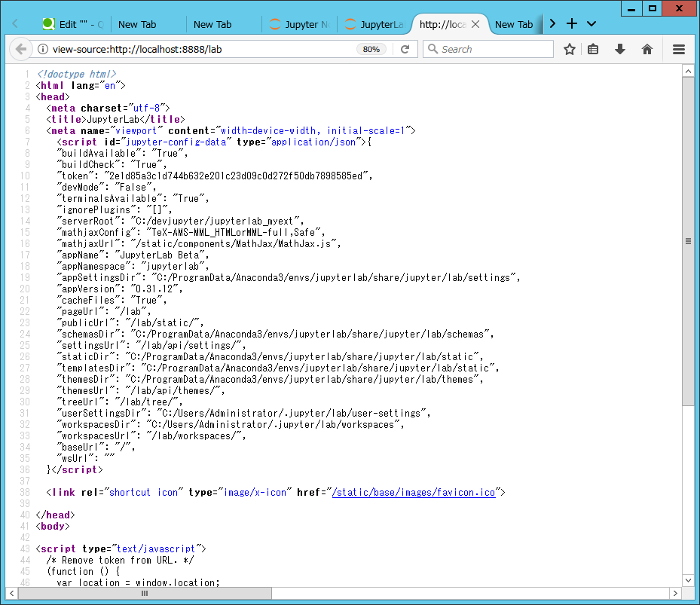Click the search magnifier icon

(433, 49)
